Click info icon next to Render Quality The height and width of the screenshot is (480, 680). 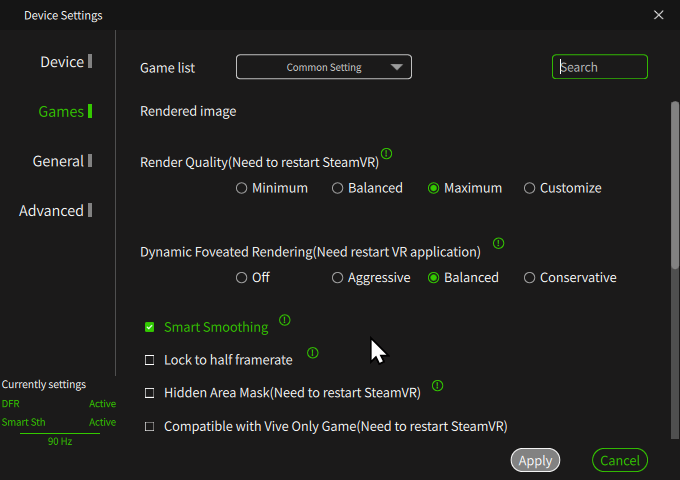coord(386,153)
